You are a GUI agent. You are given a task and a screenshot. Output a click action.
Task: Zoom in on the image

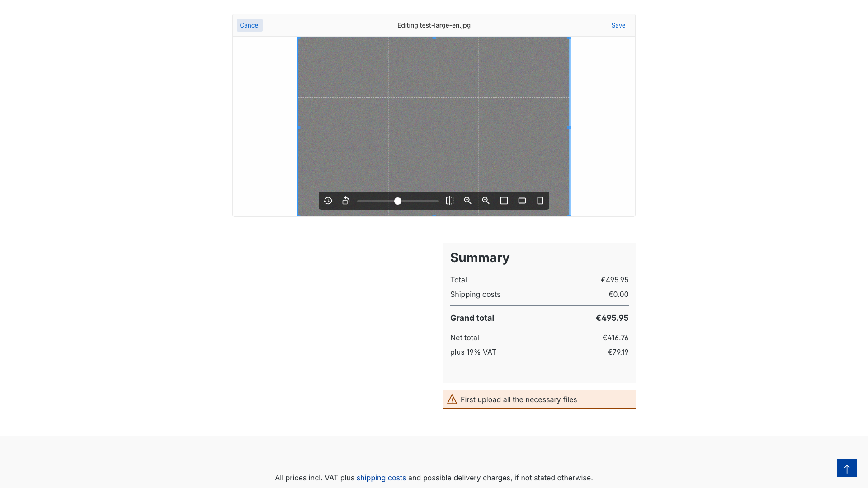(468, 201)
